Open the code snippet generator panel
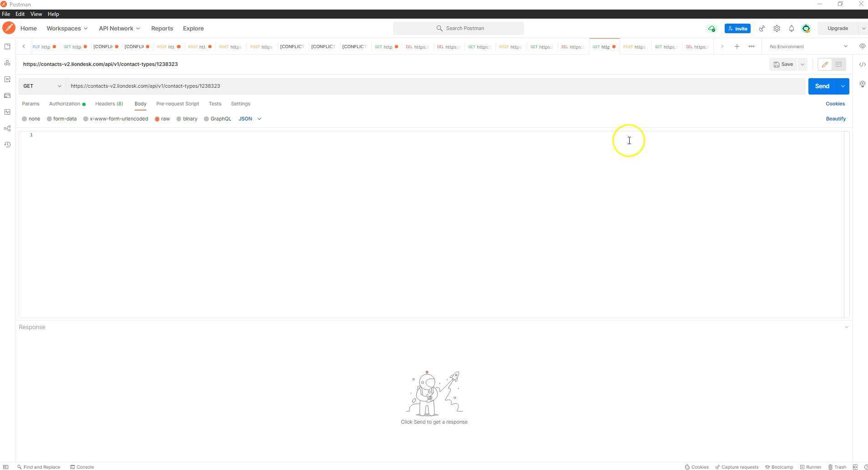 (862, 65)
